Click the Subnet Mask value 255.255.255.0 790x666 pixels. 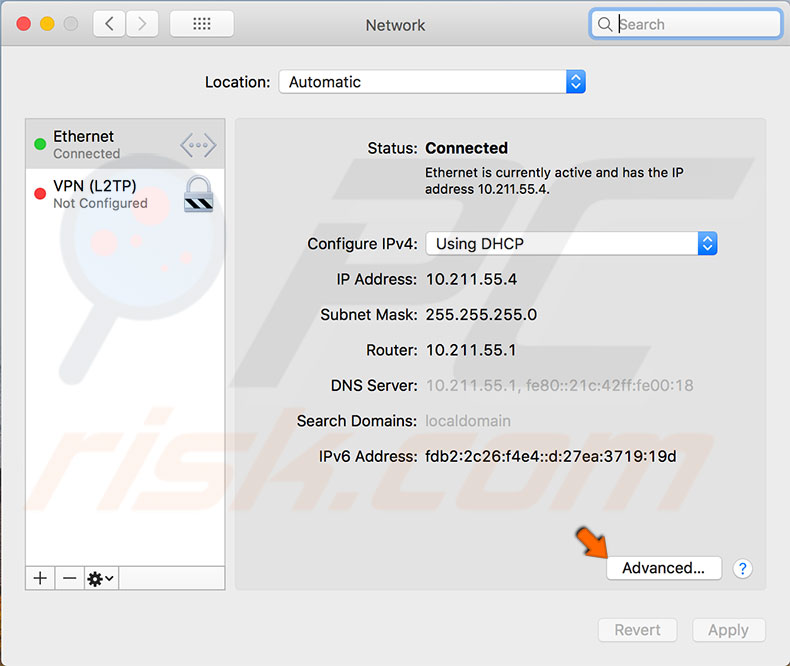tap(481, 315)
